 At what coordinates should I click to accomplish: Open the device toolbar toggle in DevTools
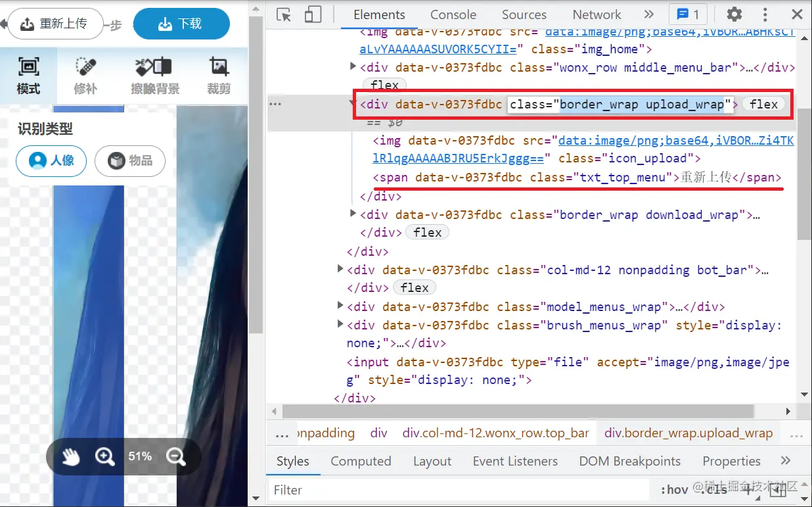pos(312,14)
